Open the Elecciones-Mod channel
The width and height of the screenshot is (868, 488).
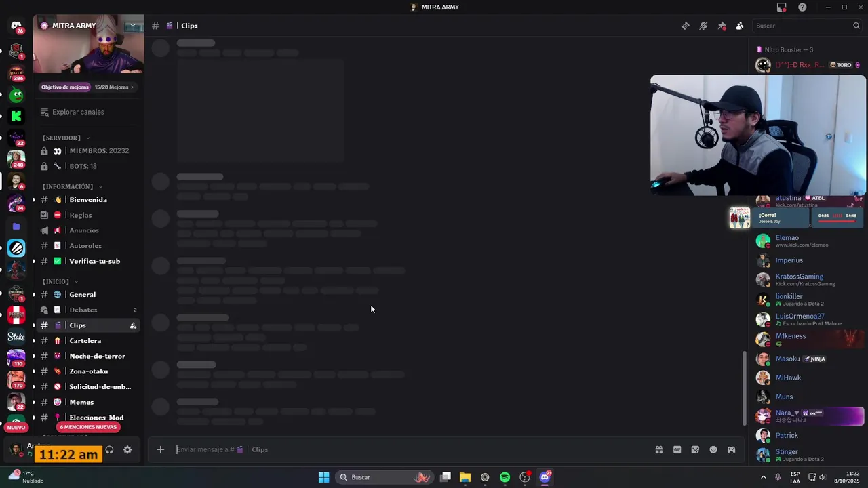pos(88,418)
